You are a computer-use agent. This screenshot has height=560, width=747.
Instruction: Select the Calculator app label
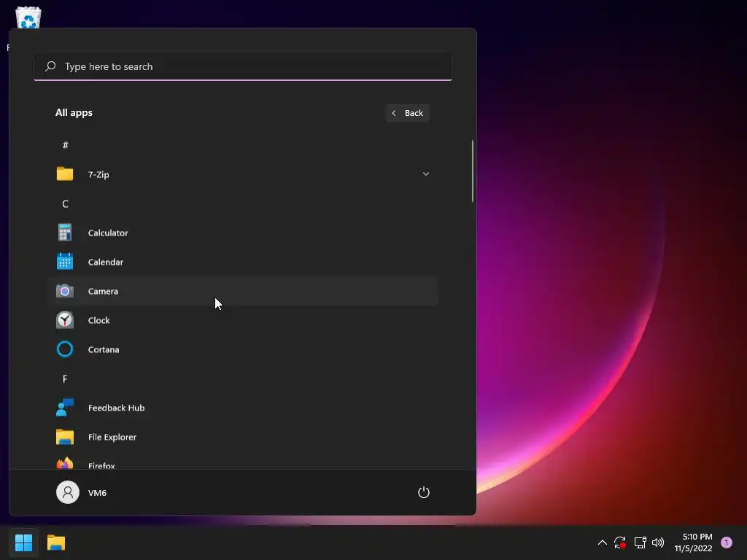click(x=108, y=233)
